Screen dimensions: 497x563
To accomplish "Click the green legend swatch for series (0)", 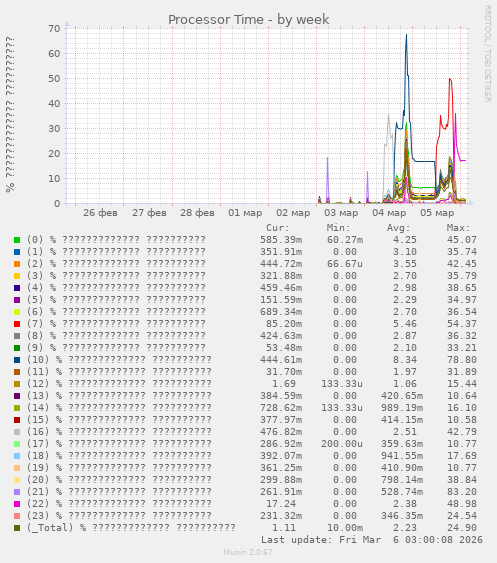I will coord(17,240).
